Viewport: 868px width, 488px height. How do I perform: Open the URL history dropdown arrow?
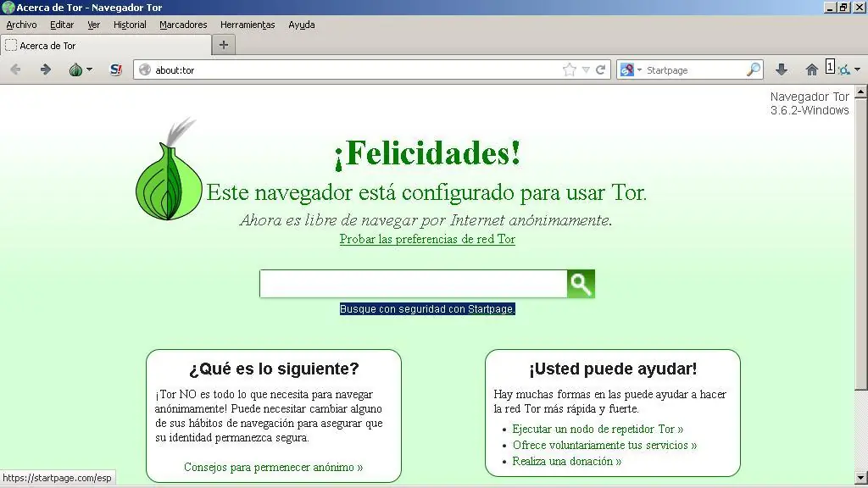tap(586, 70)
